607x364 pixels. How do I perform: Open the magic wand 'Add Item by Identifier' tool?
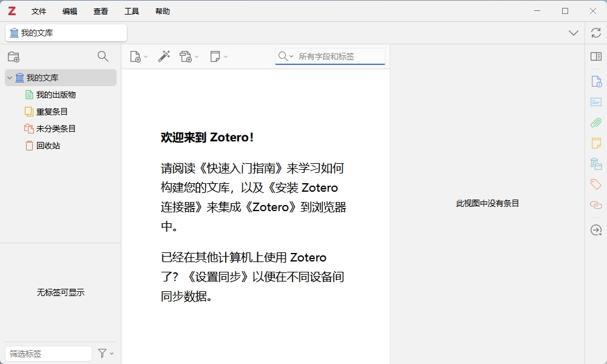(x=163, y=56)
